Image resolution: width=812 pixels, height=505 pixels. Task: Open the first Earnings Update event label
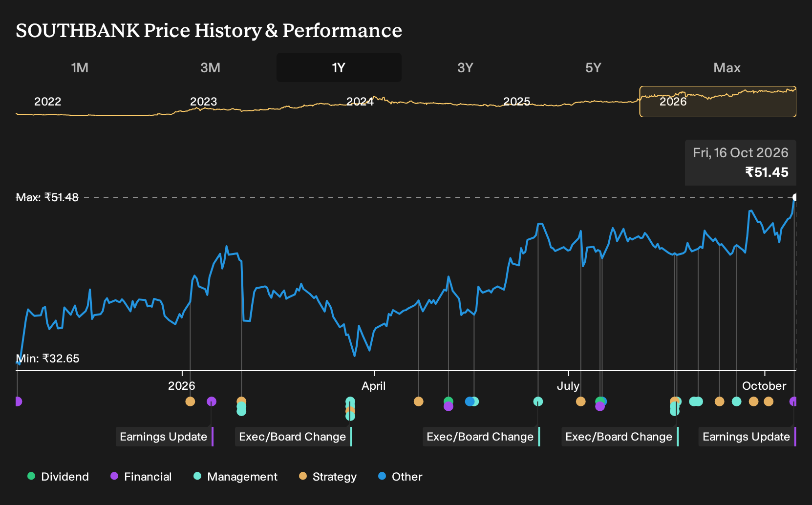coord(165,437)
